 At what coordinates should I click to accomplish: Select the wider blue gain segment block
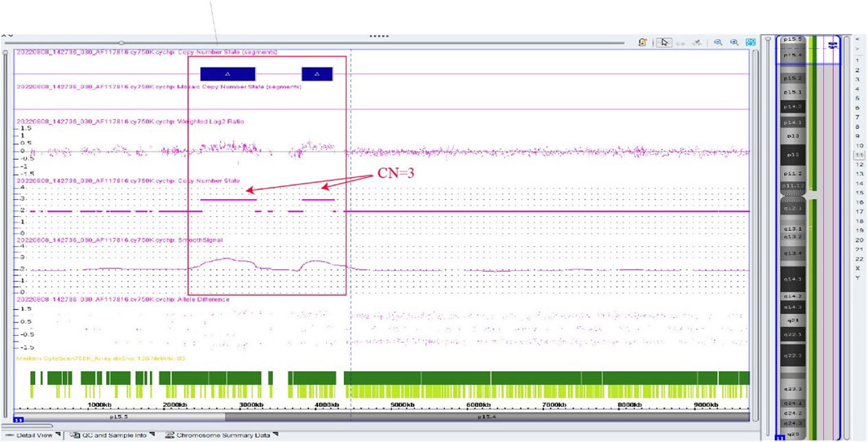[227, 73]
